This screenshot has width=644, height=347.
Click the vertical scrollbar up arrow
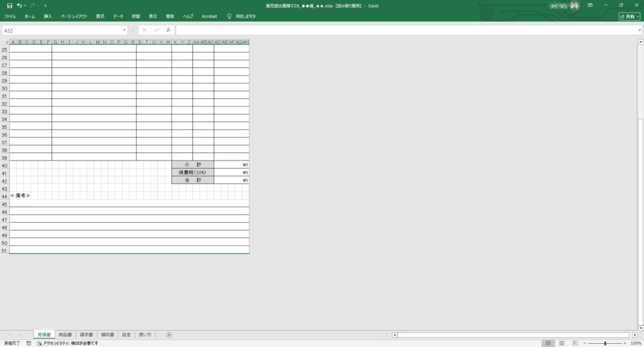(x=640, y=42)
